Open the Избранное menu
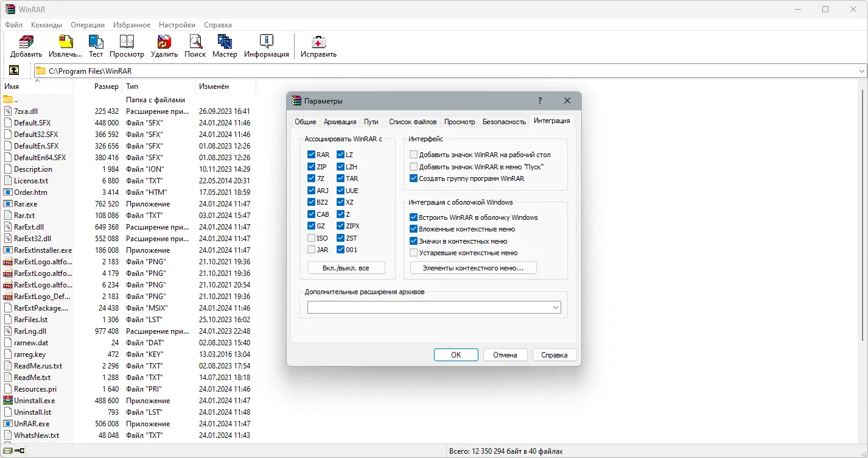The image size is (868, 458). point(131,25)
